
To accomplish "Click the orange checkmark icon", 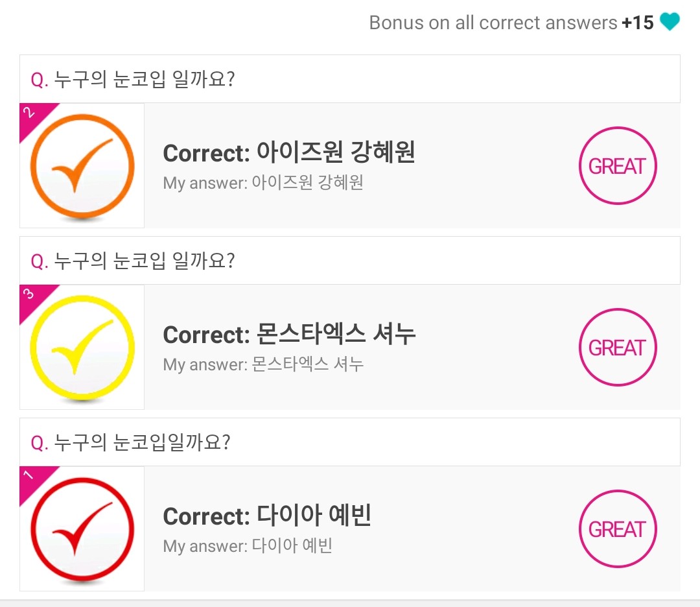I will 82,166.
